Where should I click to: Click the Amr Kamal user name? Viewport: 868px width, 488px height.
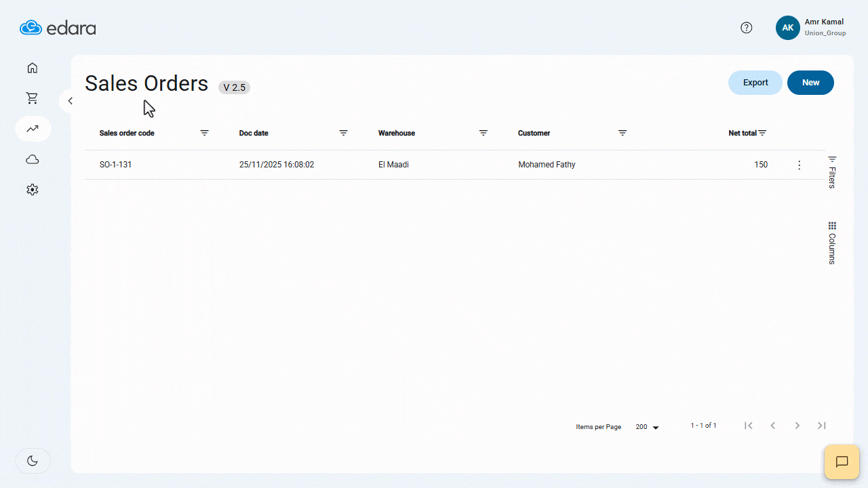[x=824, y=22]
